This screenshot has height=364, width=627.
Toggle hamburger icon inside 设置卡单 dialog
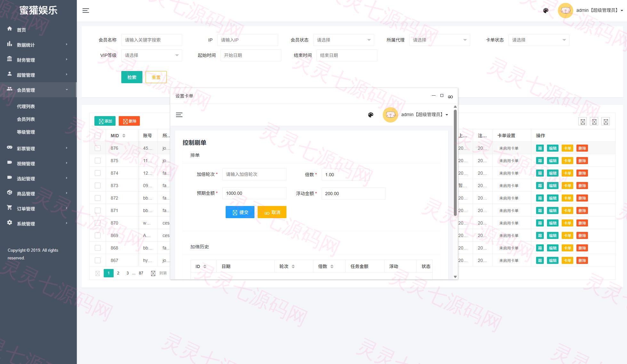coord(179,115)
